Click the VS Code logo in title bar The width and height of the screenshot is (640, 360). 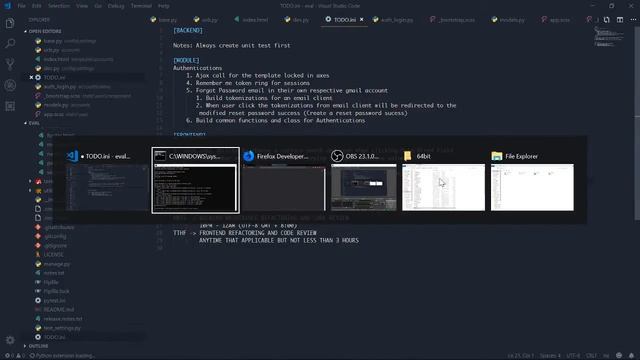(x=7, y=6)
